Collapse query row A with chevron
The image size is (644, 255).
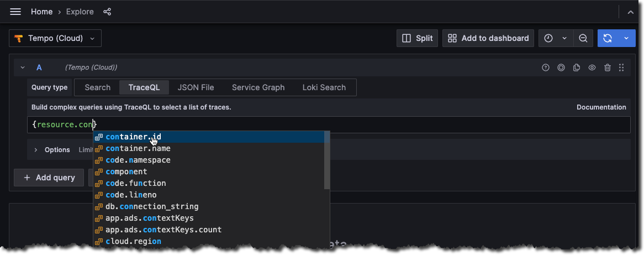[x=23, y=67]
